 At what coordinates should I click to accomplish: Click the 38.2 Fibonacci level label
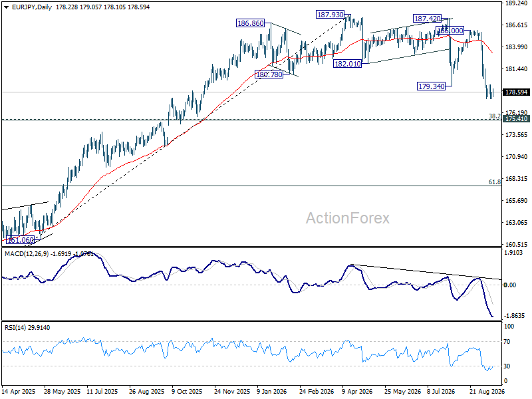tap(494, 116)
